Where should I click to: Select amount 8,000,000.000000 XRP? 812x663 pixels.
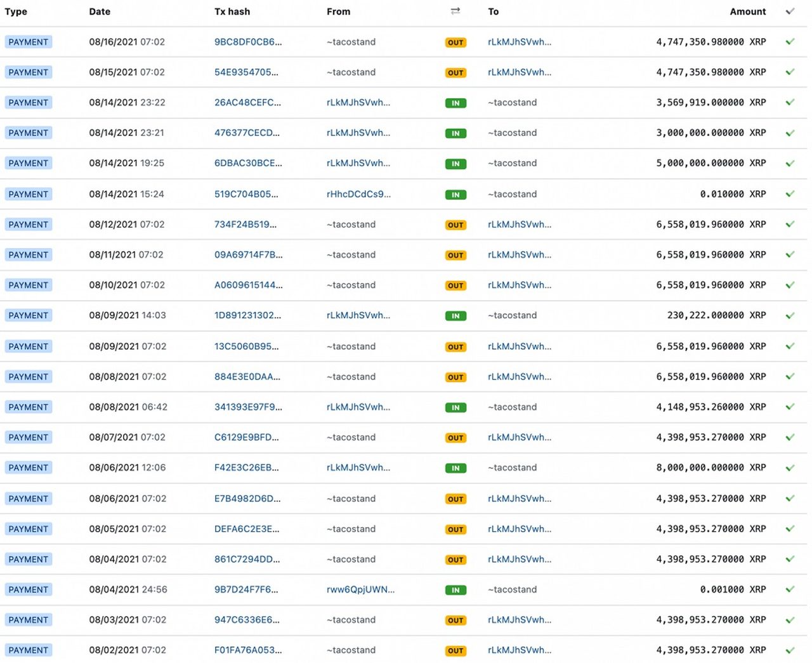pyautogui.click(x=711, y=468)
